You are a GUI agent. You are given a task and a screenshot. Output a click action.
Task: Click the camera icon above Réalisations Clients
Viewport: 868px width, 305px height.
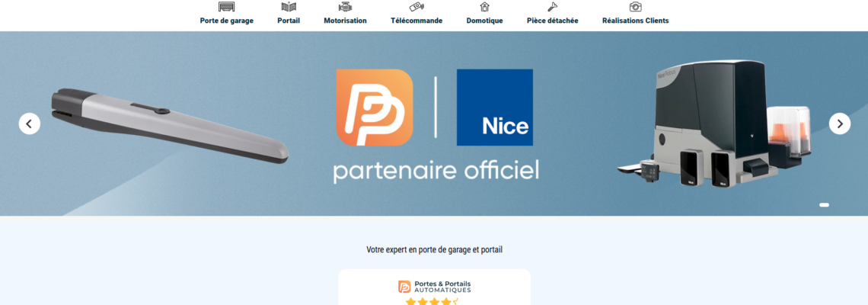click(x=636, y=7)
